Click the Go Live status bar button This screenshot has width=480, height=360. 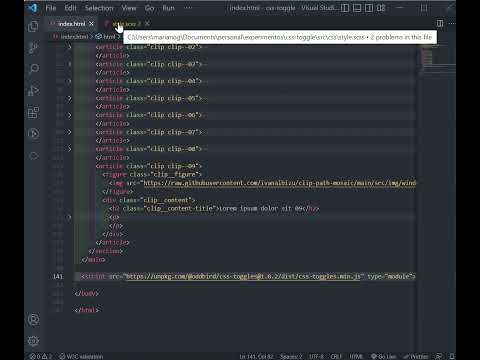[x=383, y=356]
